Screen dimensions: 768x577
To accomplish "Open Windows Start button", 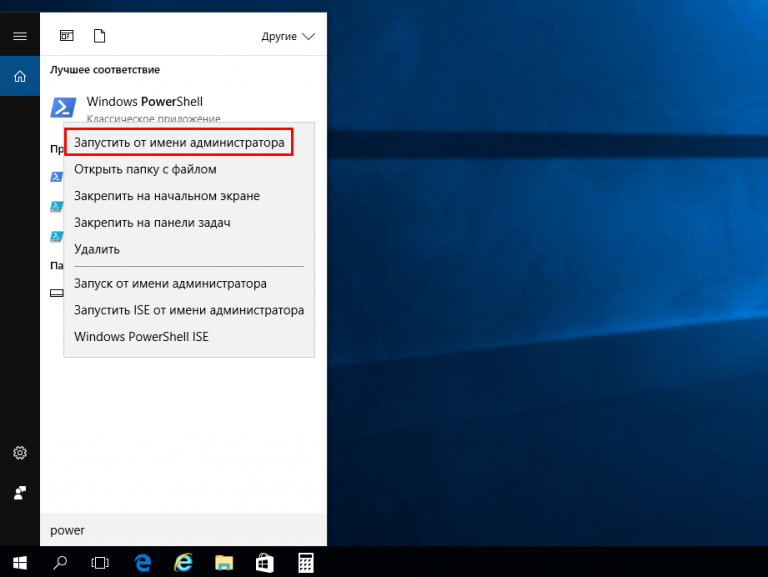I will (19, 561).
